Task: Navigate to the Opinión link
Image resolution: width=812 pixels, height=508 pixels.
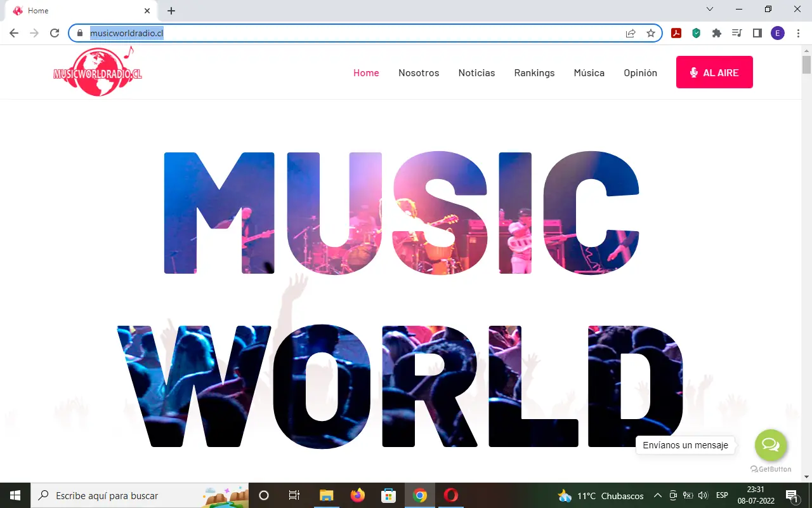Action: pos(640,73)
